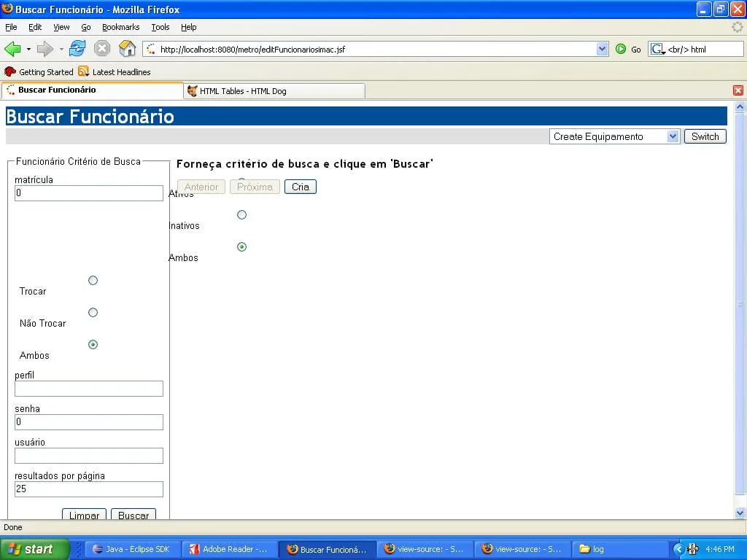The width and height of the screenshot is (747, 560).
Task: Open the Google search engine selector
Action: [x=658, y=49]
